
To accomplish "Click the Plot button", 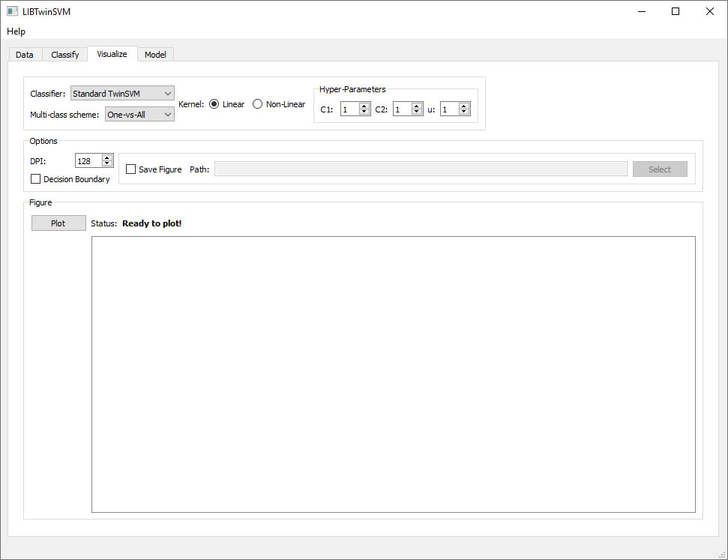I will pyautogui.click(x=58, y=223).
